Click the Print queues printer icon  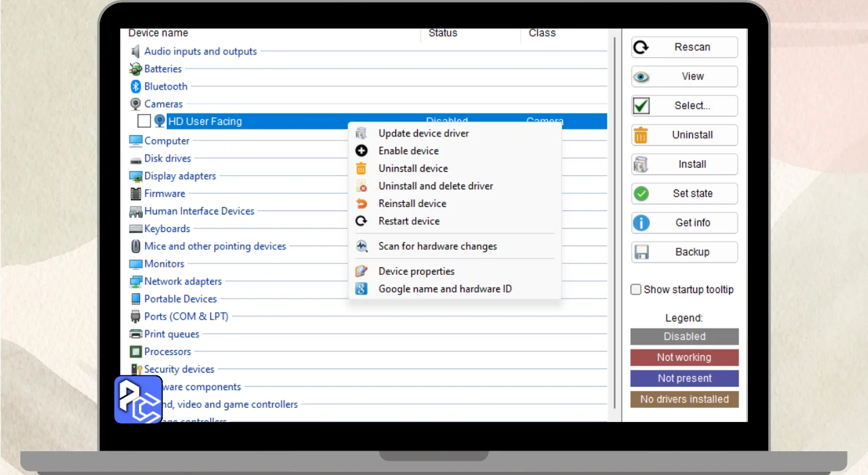[136, 334]
